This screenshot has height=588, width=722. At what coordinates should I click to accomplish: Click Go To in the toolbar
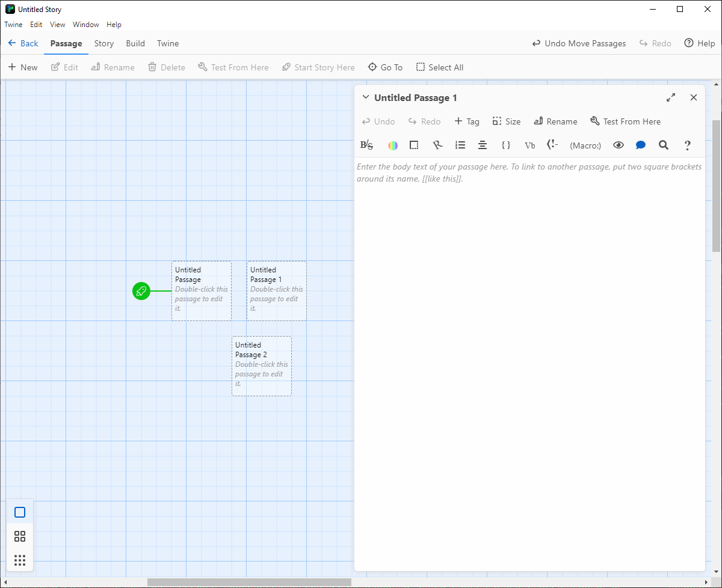click(385, 67)
